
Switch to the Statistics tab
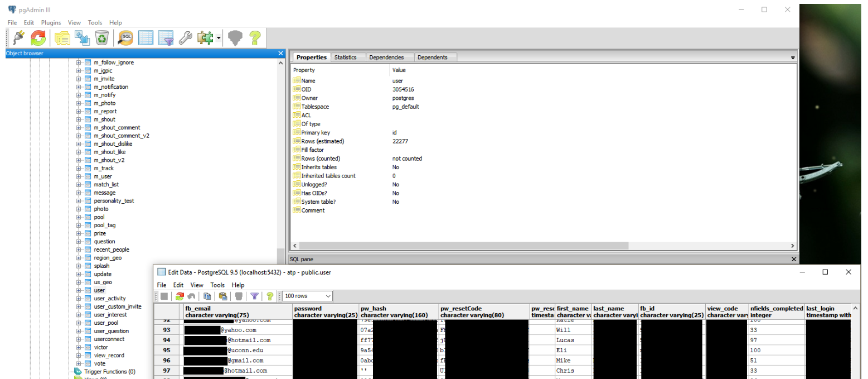click(x=345, y=57)
